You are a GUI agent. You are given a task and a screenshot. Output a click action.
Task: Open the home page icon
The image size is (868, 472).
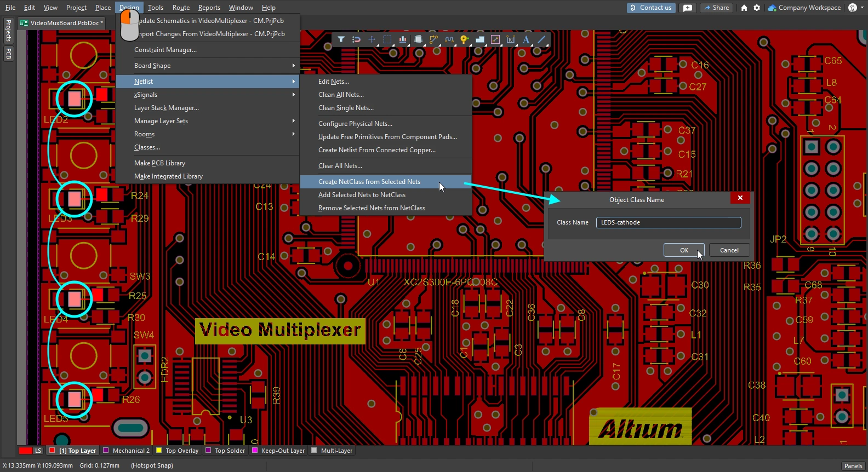(x=744, y=8)
